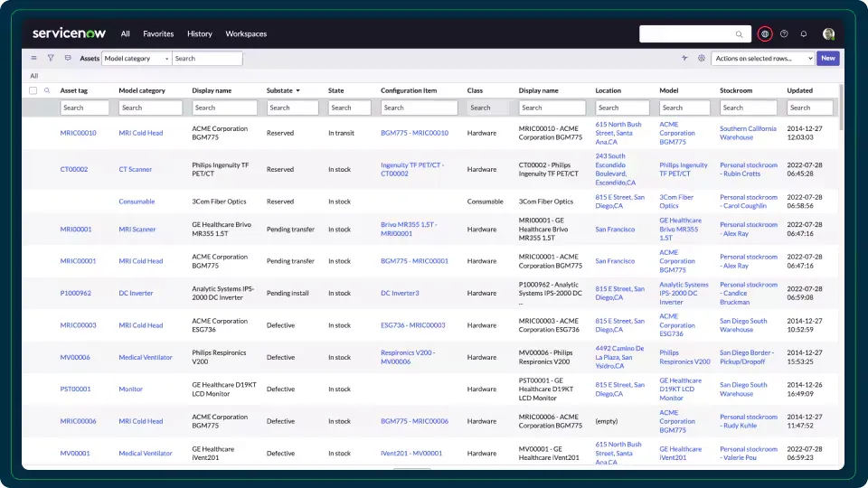Screen dimensions: 868x488
Task: Open the list hamburger menu icon
Action: click(x=34, y=58)
